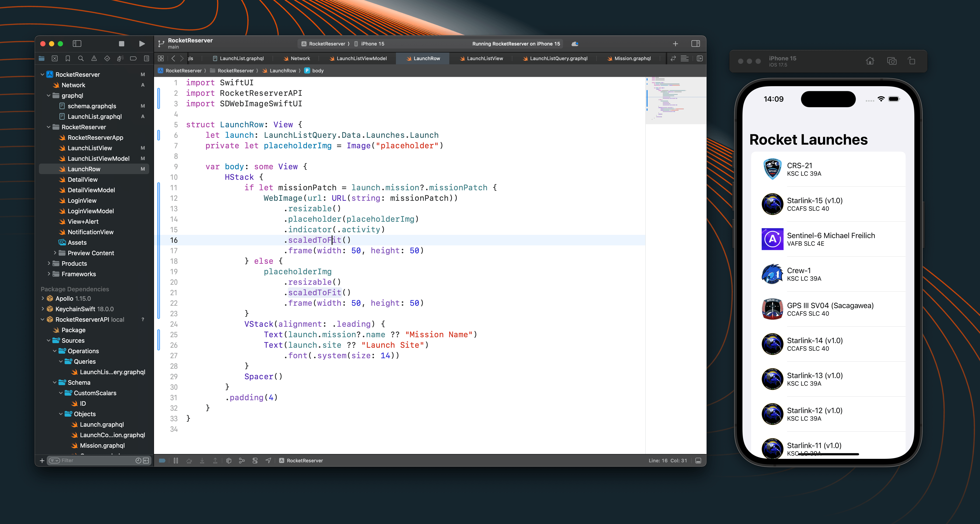Switch to the LaunchListViewModel tab
Screen dimensions: 980x524
(361, 59)
